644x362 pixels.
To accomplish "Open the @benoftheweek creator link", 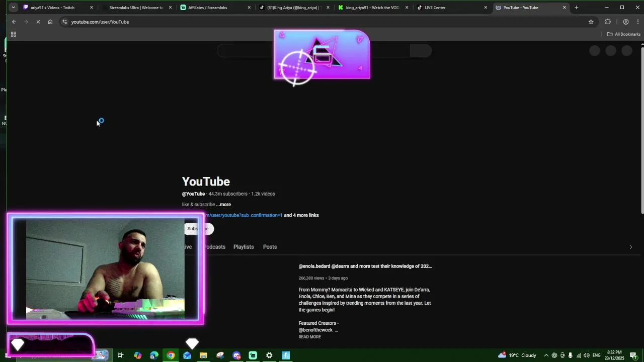I will (x=315, y=330).
